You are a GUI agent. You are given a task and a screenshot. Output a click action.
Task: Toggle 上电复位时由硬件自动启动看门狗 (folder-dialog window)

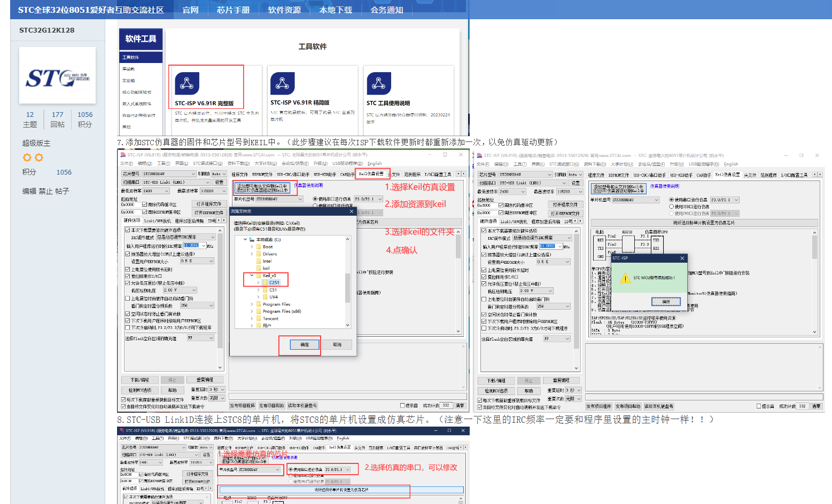[127, 298]
